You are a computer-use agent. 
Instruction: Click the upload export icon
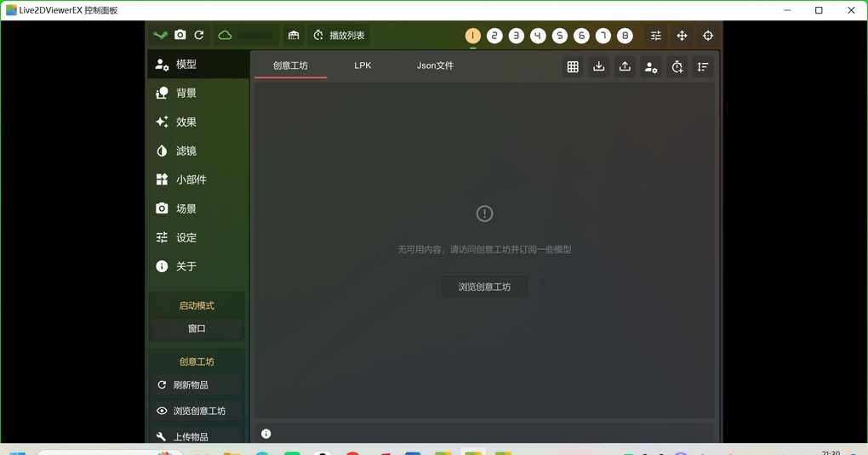(x=625, y=67)
